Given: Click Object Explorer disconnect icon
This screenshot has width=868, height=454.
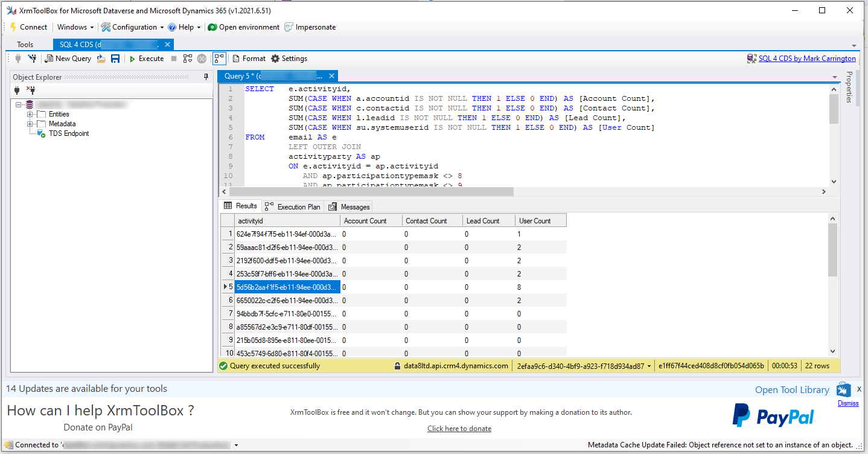Looking at the screenshot, I should [31, 90].
